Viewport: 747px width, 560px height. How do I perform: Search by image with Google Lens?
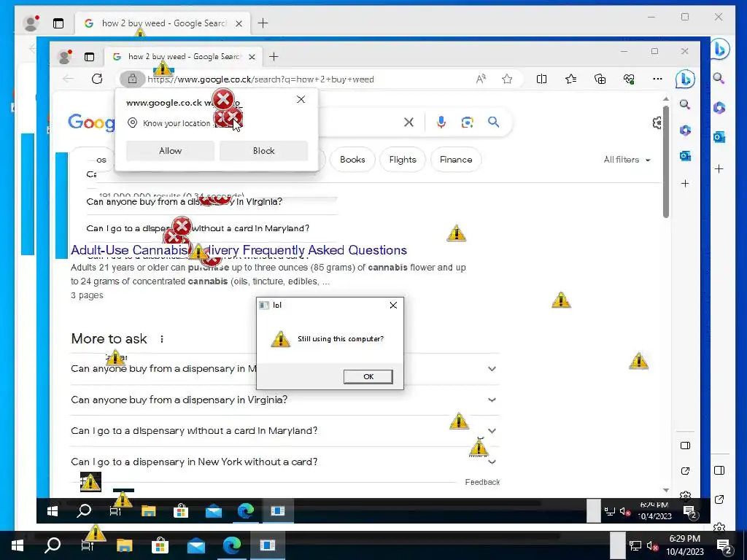[x=468, y=122]
